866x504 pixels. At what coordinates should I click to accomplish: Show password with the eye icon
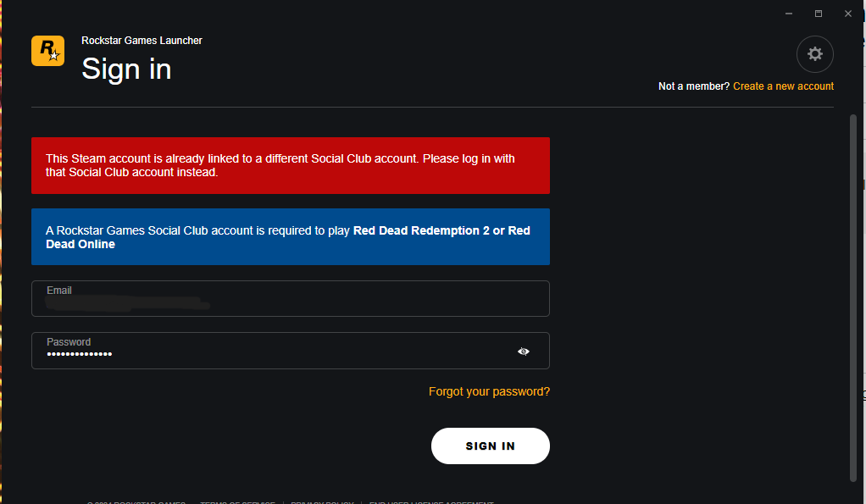point(524,352)
